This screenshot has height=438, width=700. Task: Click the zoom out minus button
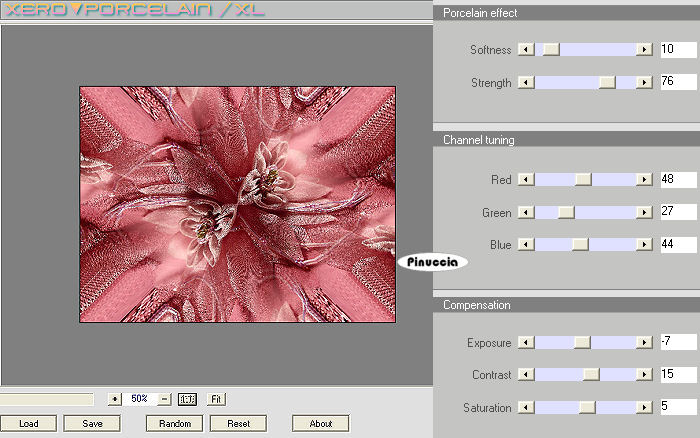click(165, 399)
